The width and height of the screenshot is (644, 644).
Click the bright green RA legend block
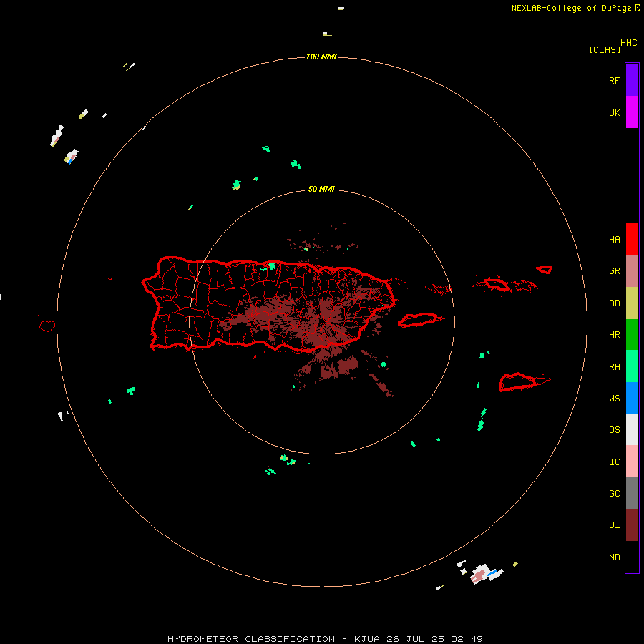[632, 366]
